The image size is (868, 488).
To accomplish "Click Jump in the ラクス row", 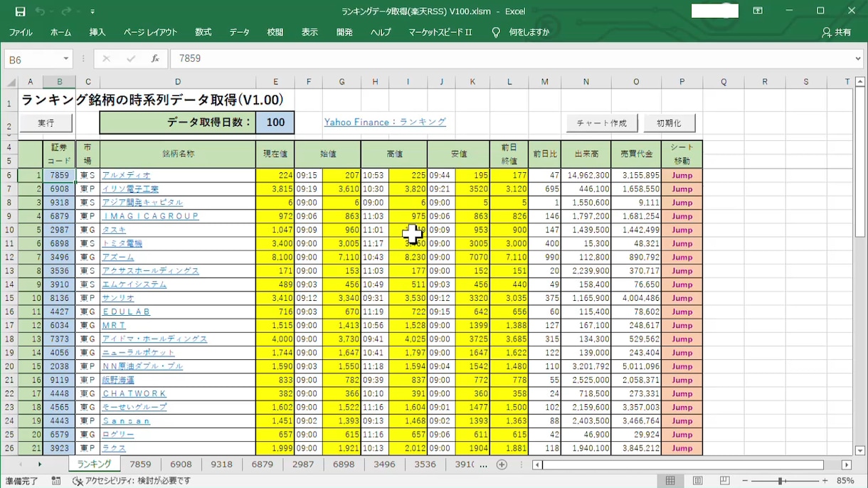I will click(682, 448).
